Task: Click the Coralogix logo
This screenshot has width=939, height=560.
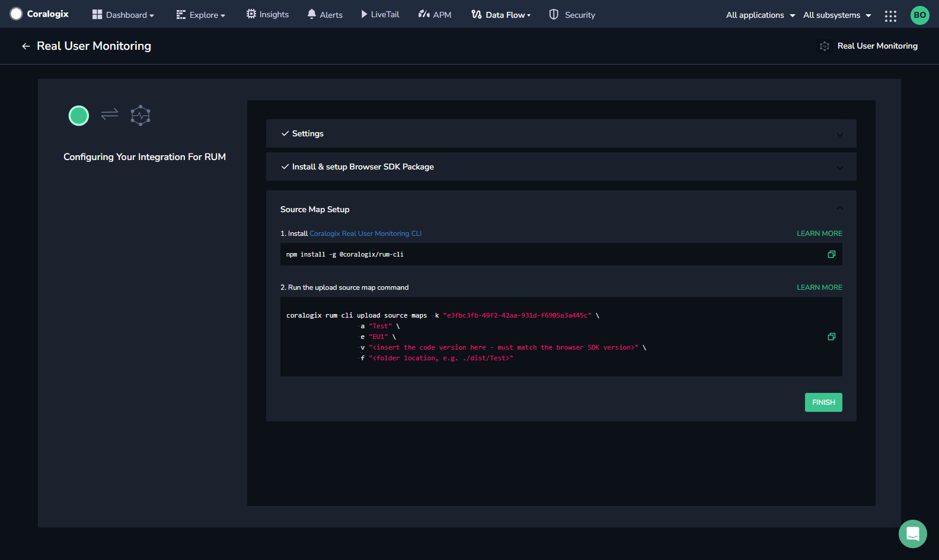Action: click(x=39, y=14)
